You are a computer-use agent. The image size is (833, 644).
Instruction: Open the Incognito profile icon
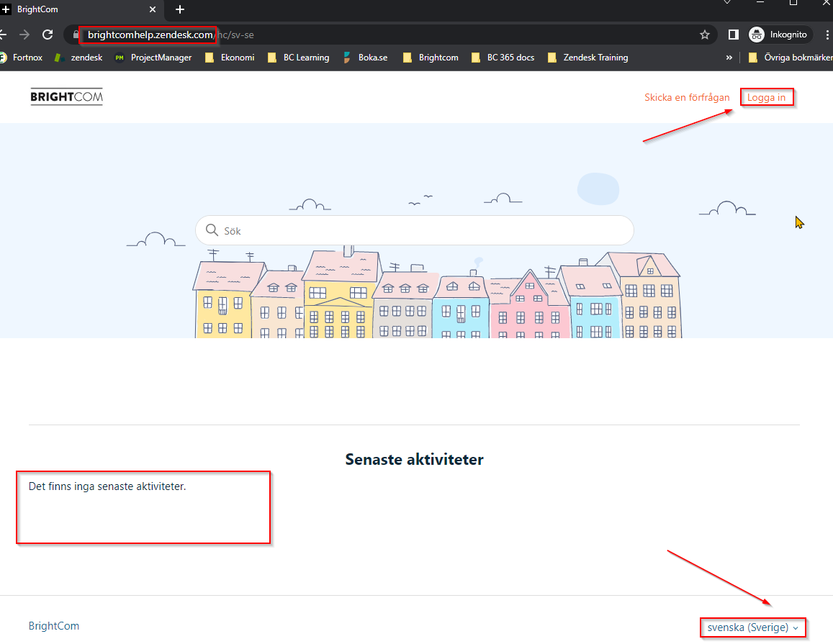[755, 34]
